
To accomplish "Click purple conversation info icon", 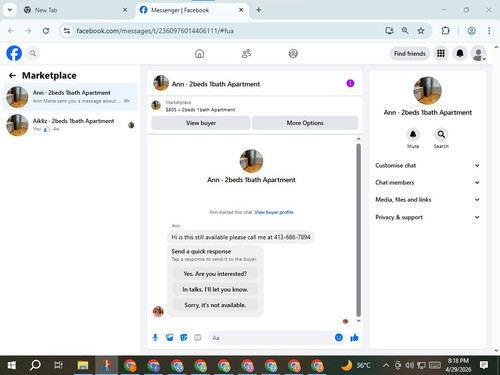I will (x=350, y=83).
